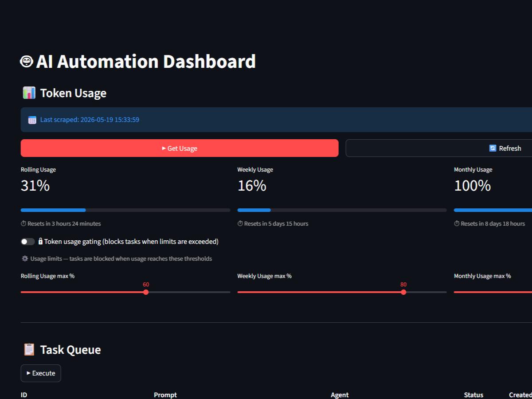532x399 pixels.
Task: Click the Prompt column header in Task Queue
Action: 165,395
